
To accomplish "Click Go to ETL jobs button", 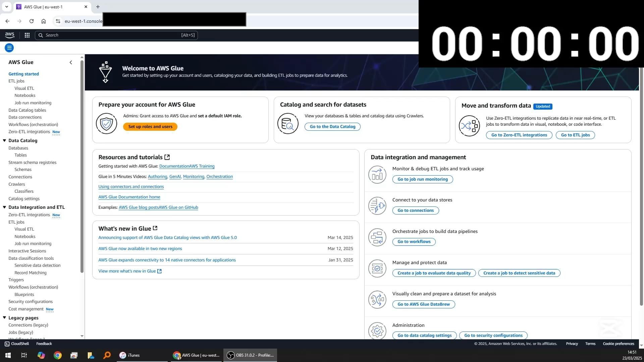I will click(x=575, y=135).
